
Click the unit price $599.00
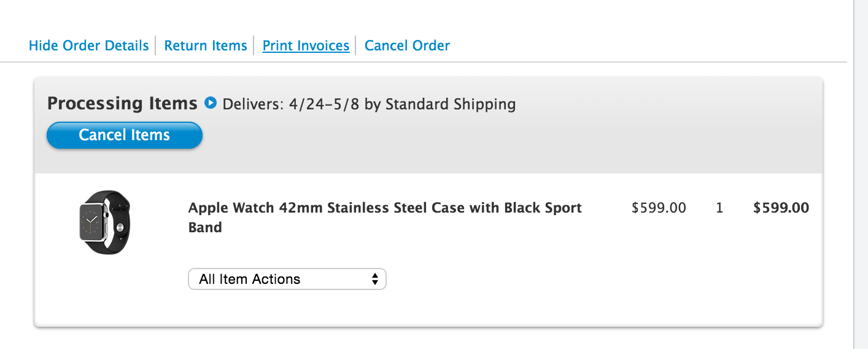659,208
